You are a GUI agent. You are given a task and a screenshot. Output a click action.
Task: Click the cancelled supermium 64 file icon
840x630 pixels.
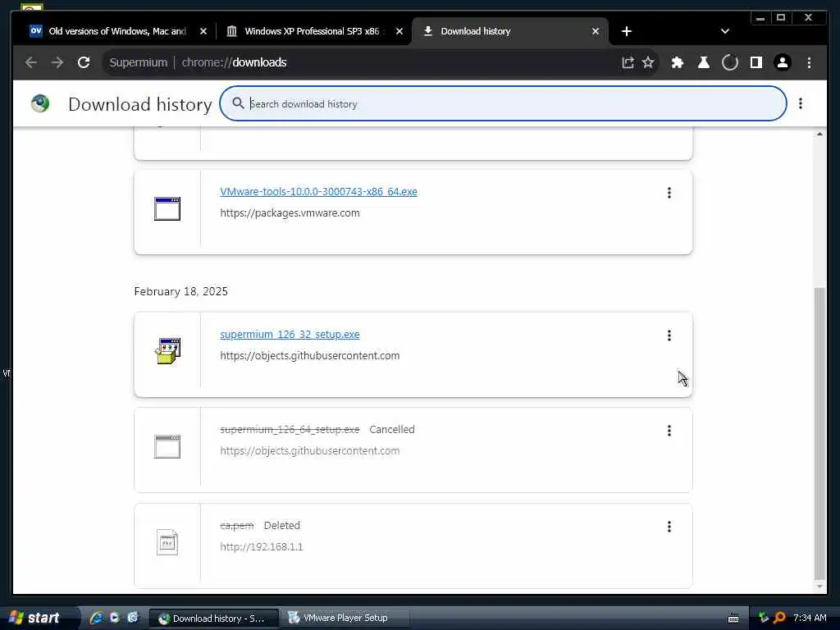(167, 447)
